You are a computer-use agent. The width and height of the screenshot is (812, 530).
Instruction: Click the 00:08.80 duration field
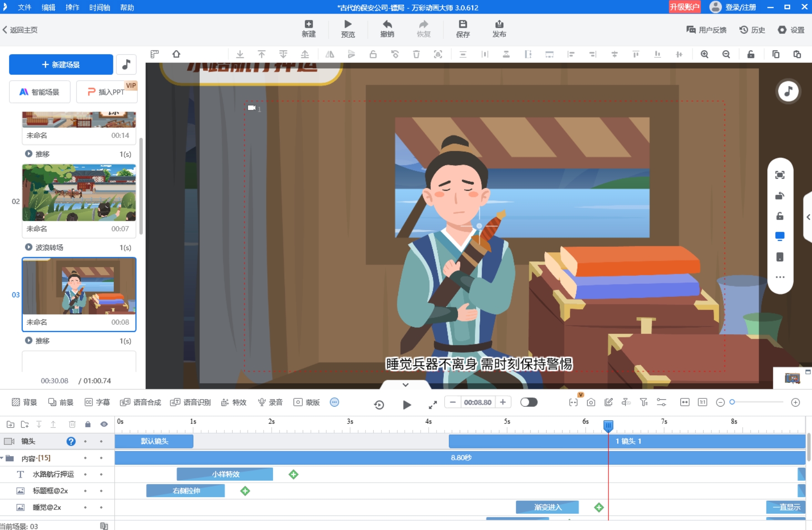477,402
